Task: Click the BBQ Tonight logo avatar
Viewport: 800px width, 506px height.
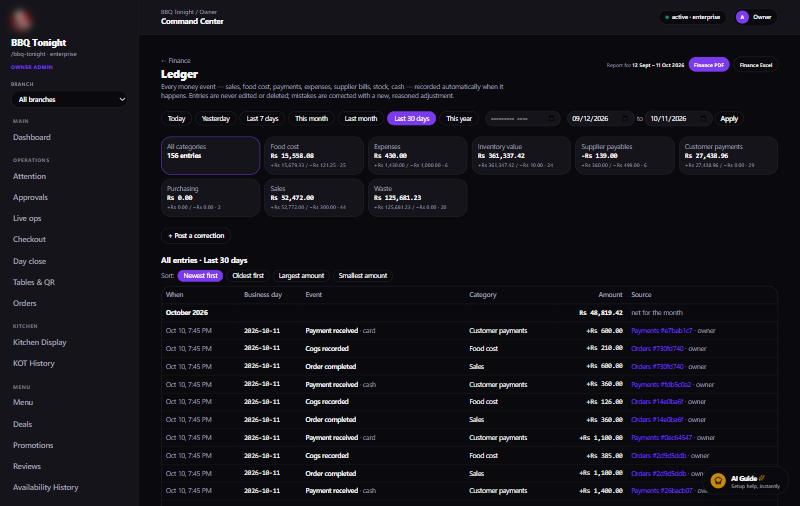Action: [21, 19]
